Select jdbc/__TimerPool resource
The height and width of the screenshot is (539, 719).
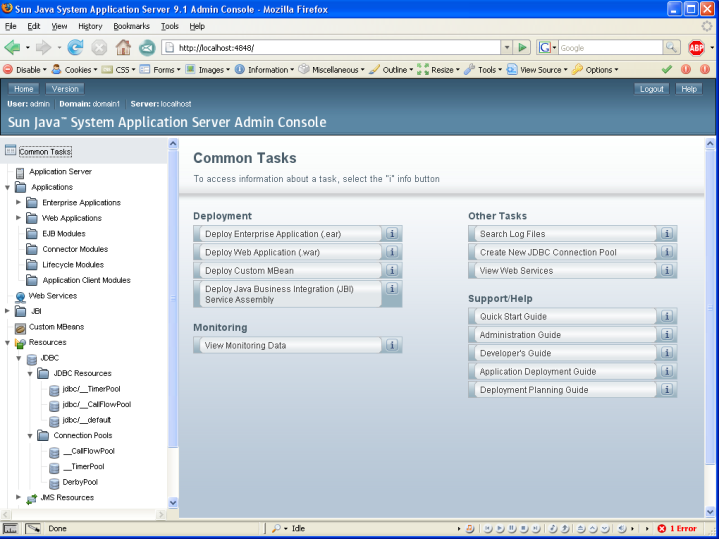(91, 389)
